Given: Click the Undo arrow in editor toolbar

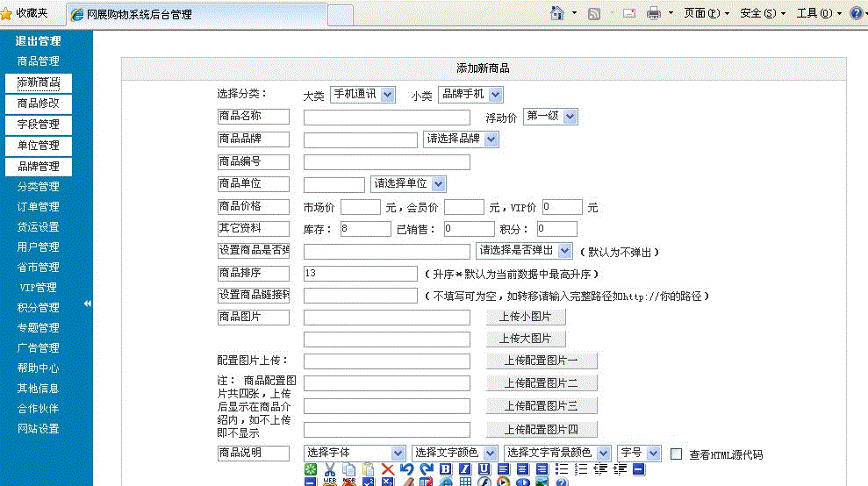Looking at the screenshot, I should coord(406,469).
